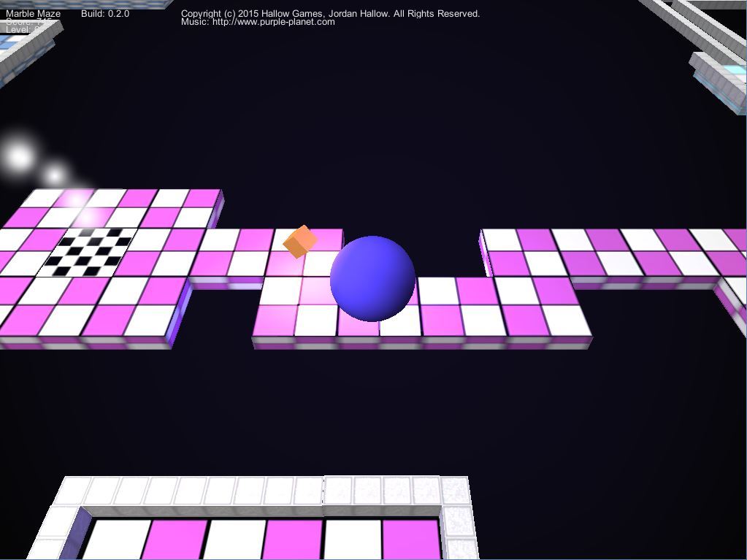
Task: Click the smaller glowing white orb
Action: click(x=54, y=175)
